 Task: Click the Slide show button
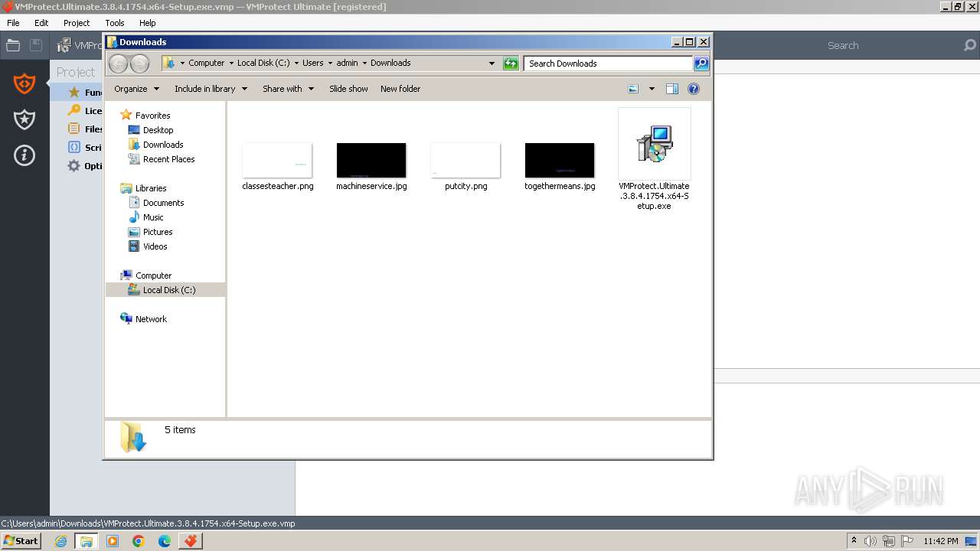[x=348, y=89]
